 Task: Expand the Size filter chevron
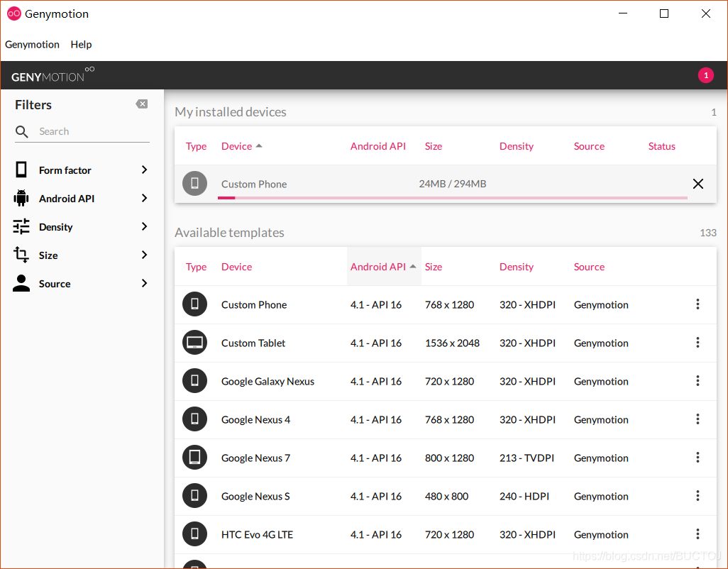(x=144, y=255)
